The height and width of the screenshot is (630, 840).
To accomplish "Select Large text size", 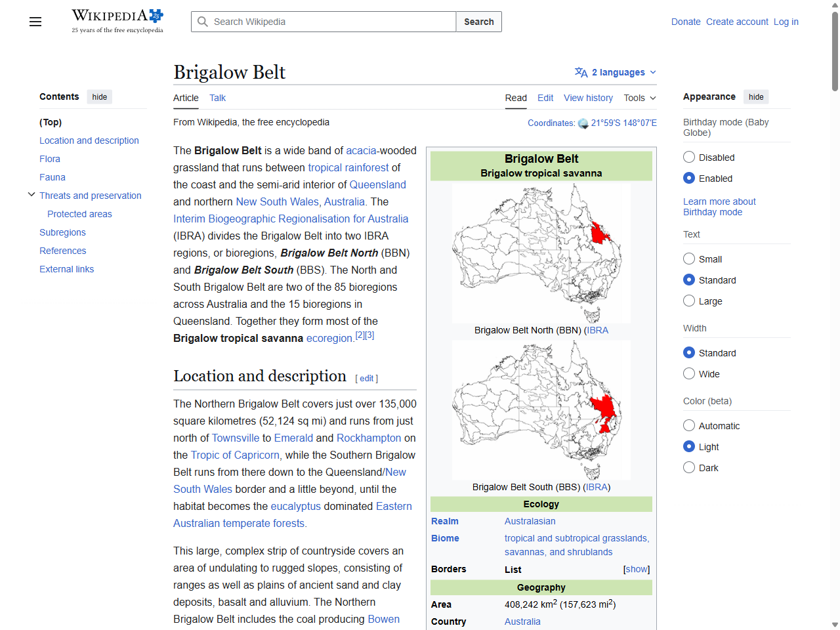I will (689, 301).
